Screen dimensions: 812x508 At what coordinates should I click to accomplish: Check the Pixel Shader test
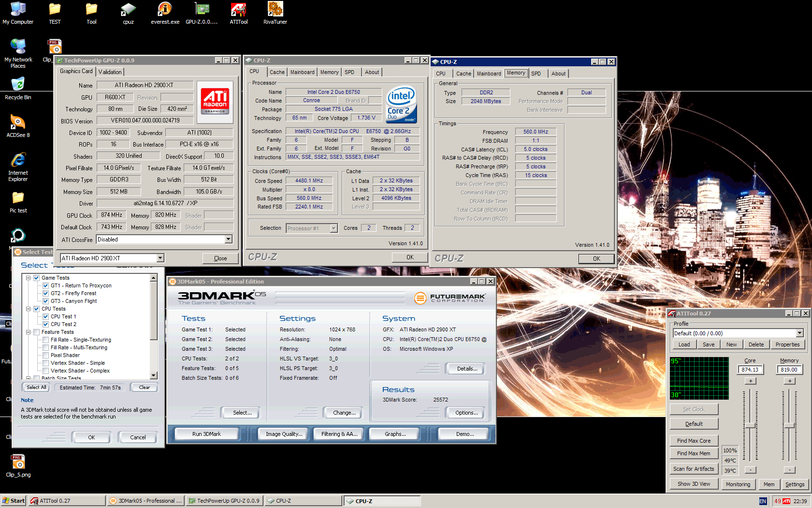45,355
